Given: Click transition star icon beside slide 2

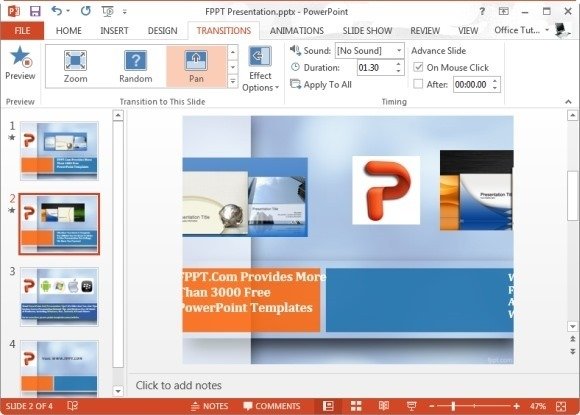Looking at the screenshot, I should (x=12, y=210).
